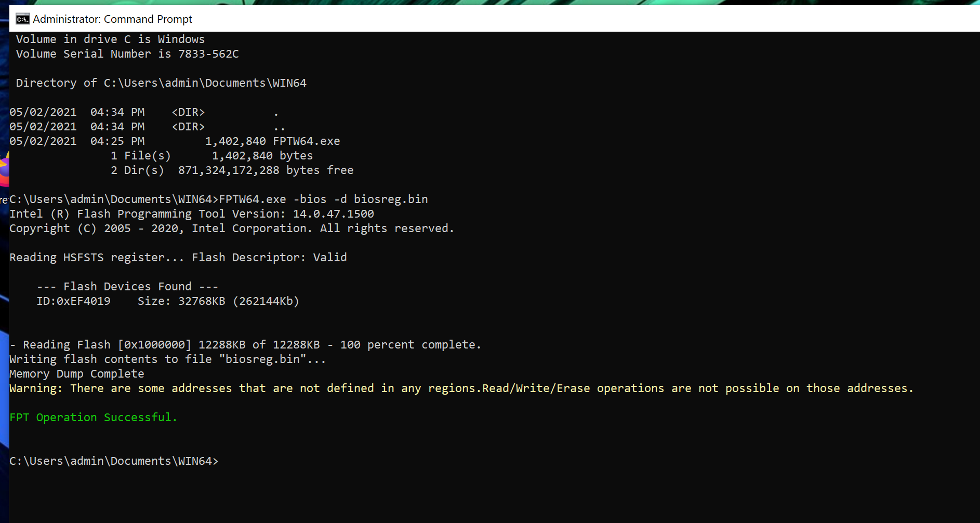Click the '--- Flash Devices Found ---' heading
Viewport: 980px width, 523px height.
pyautogui.click(x=127, y=287)
